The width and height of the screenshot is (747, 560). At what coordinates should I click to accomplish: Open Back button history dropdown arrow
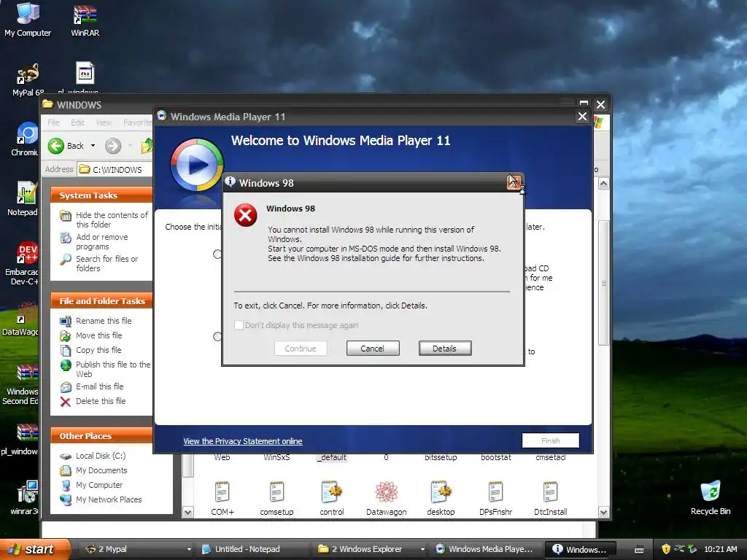coord(93,146)
